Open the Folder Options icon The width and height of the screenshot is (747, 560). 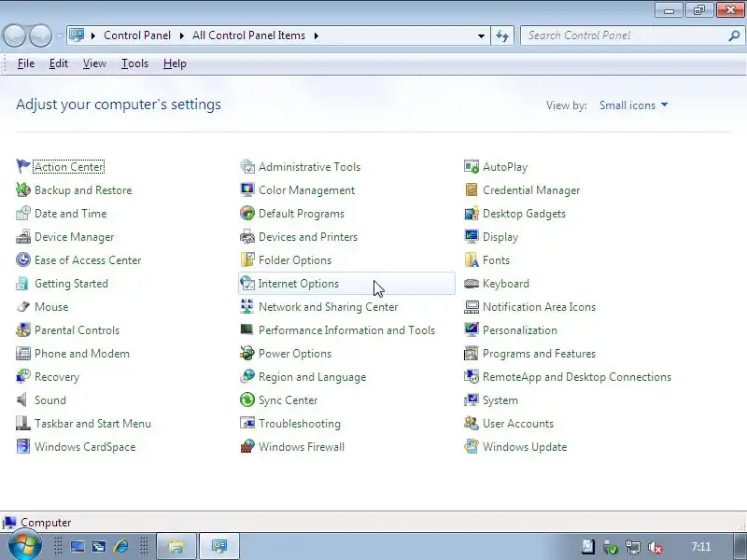(247, 259)
